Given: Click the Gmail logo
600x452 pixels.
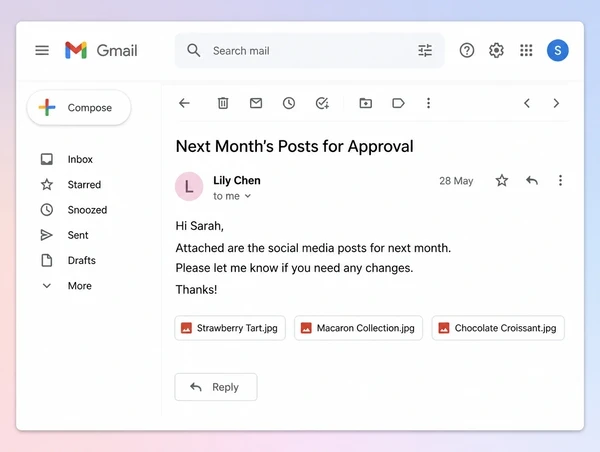Looking at the screenshot, I should click(101, 51).
